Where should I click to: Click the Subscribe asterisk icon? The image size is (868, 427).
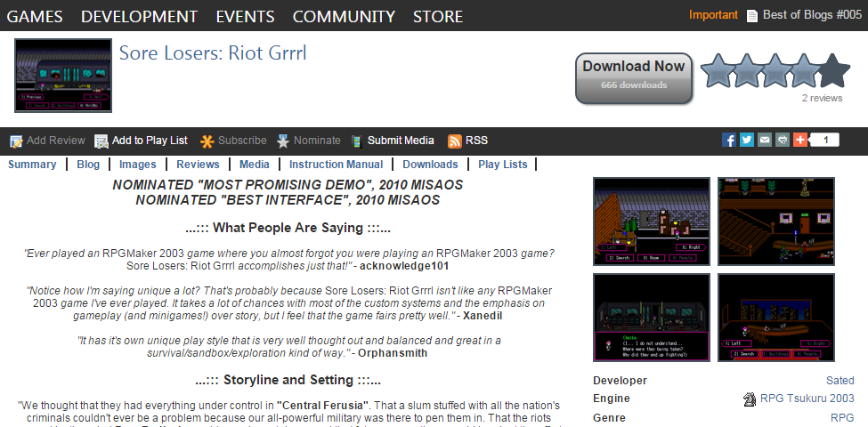[207, 141]
